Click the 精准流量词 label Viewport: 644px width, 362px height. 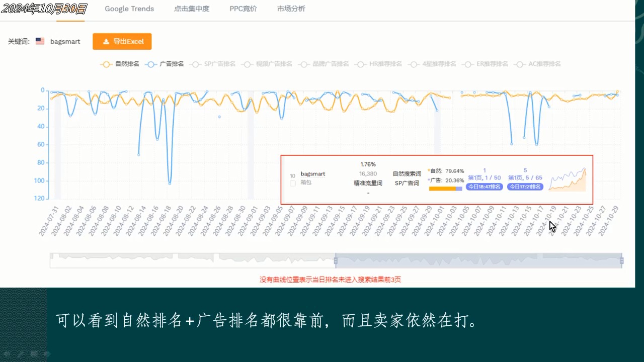tap(368, 183)
